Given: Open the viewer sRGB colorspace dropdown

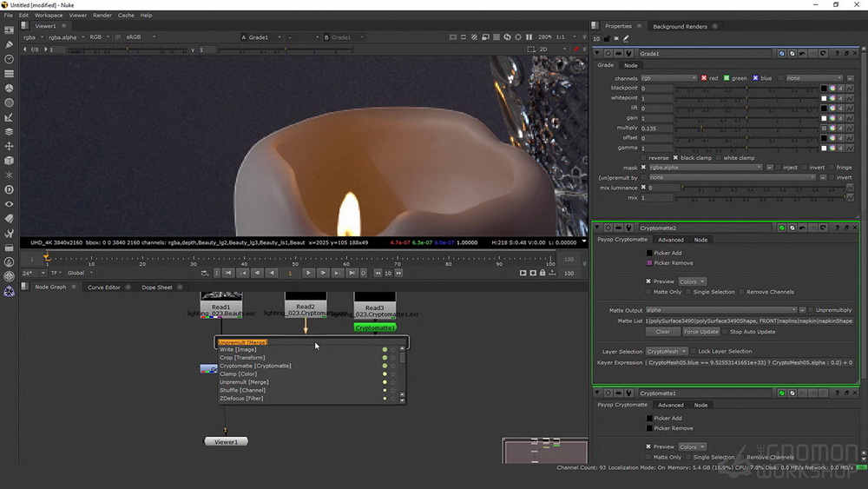Looking at the screenshot, I should (x=141, y=37).
